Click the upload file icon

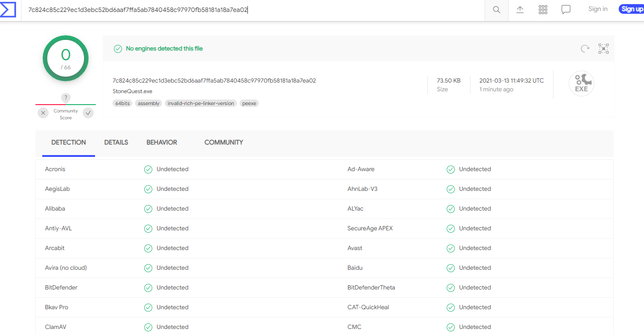pos(520,10)
